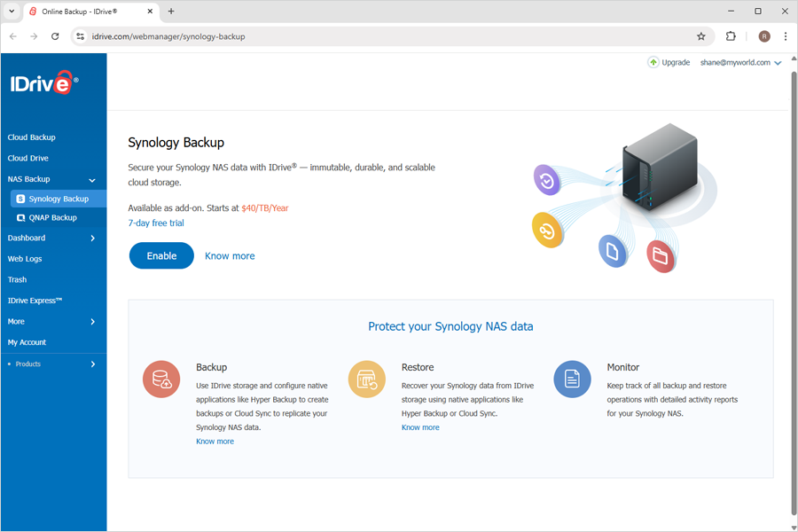
Task: Click the QNAP Backup sidebar icon
Action: point(21,218)
